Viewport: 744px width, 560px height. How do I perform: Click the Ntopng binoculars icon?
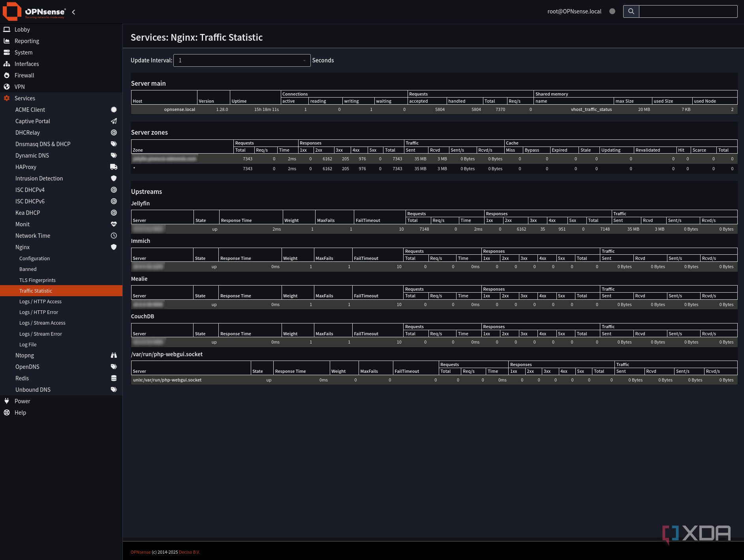114,355
